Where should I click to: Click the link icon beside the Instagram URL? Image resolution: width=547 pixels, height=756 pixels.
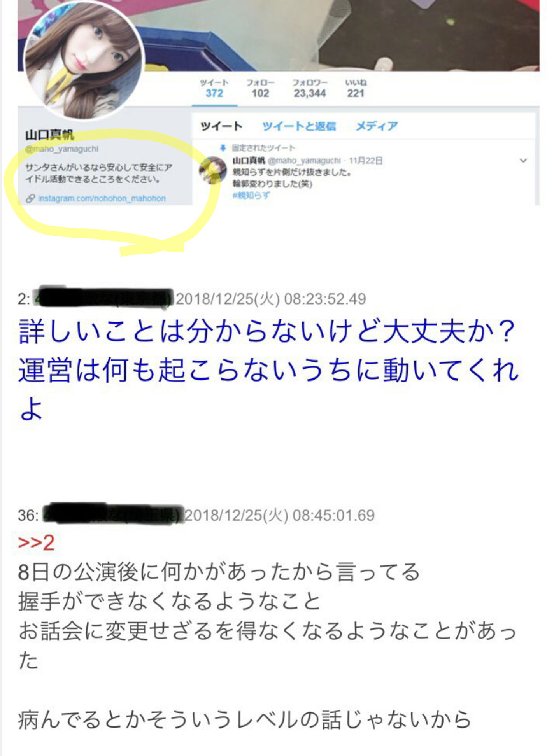point(30,199)
